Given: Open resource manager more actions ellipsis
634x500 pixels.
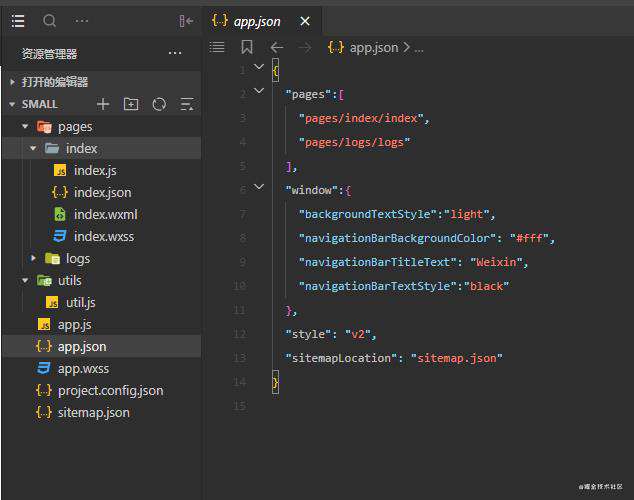Looking at the screenshot, I should [x=175, y=53].
